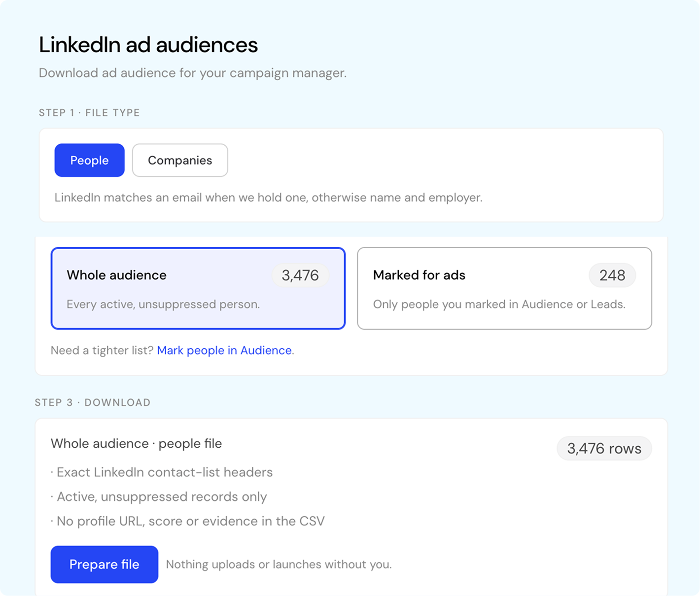Click the Whole audience · people file title
The width and height of the screenshot is (700, 596).
coord(137,443)
